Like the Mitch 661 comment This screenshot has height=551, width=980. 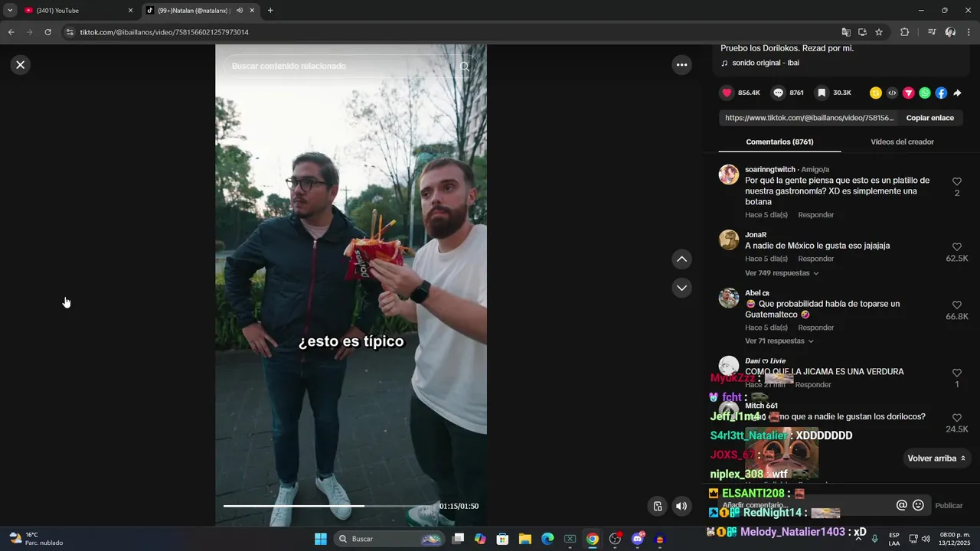(957, 418)
